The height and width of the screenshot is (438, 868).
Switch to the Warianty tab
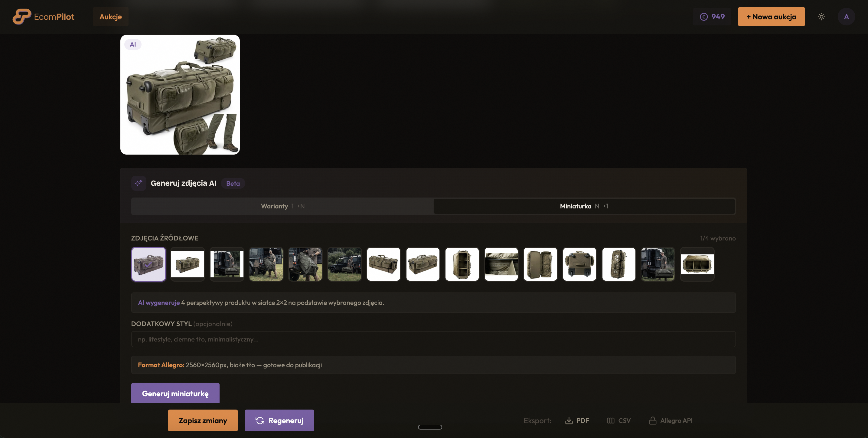point(282,206)
